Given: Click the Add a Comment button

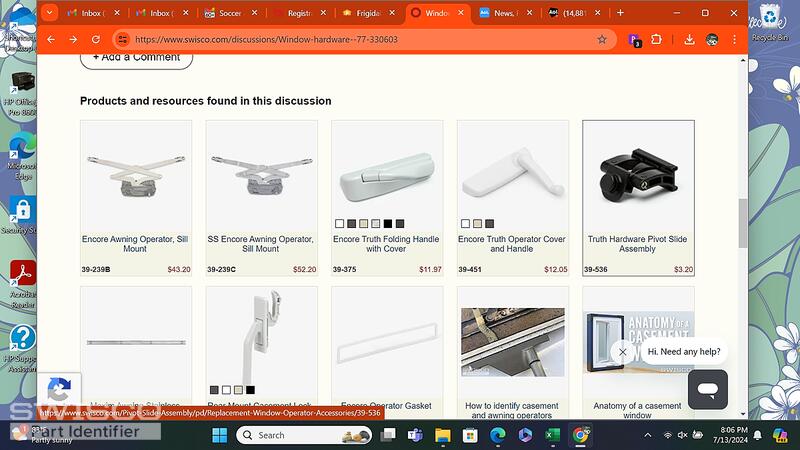Looking at the screenshot, I should (x=136, y=58).
